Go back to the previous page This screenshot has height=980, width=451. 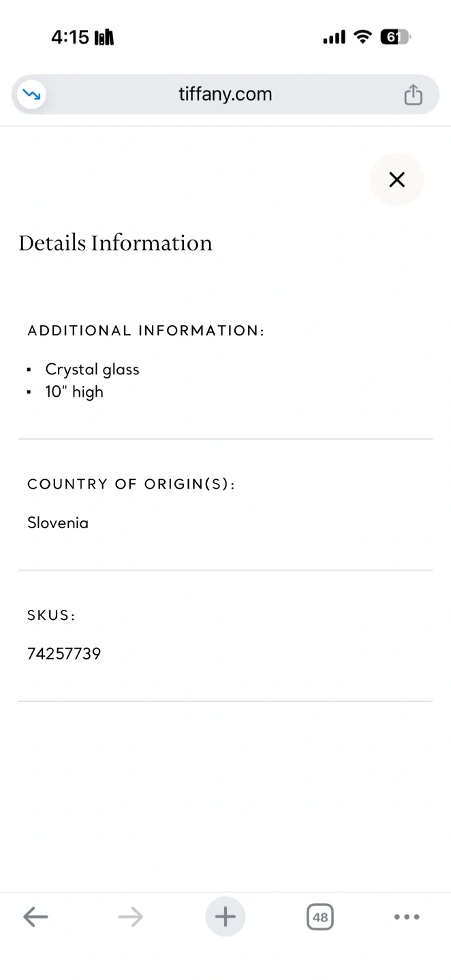(x=35, y=917)
